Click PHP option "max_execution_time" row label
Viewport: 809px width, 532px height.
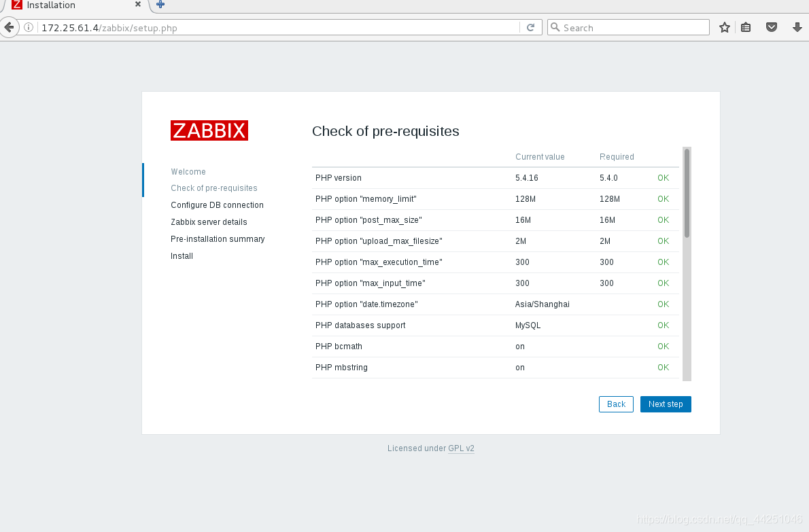pos(379,262)
